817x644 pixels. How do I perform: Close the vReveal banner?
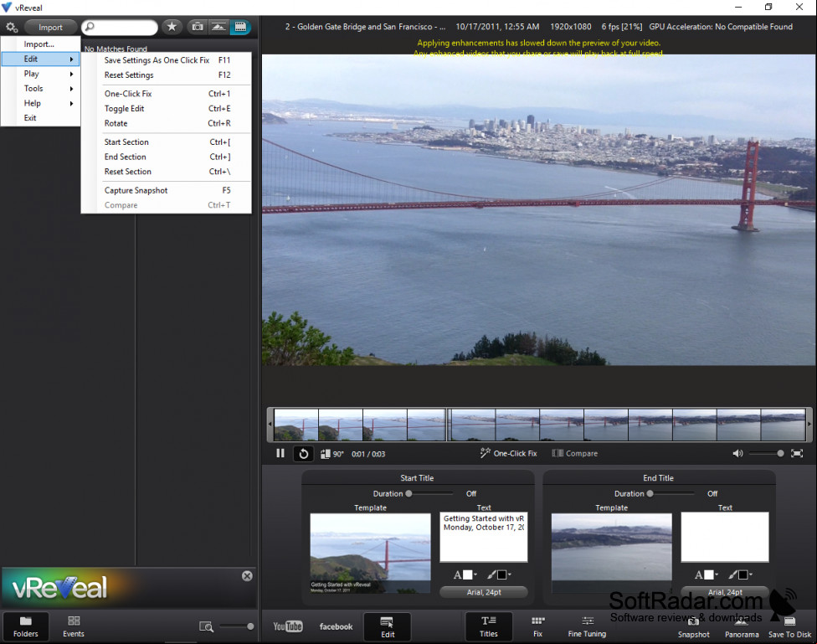247,575
